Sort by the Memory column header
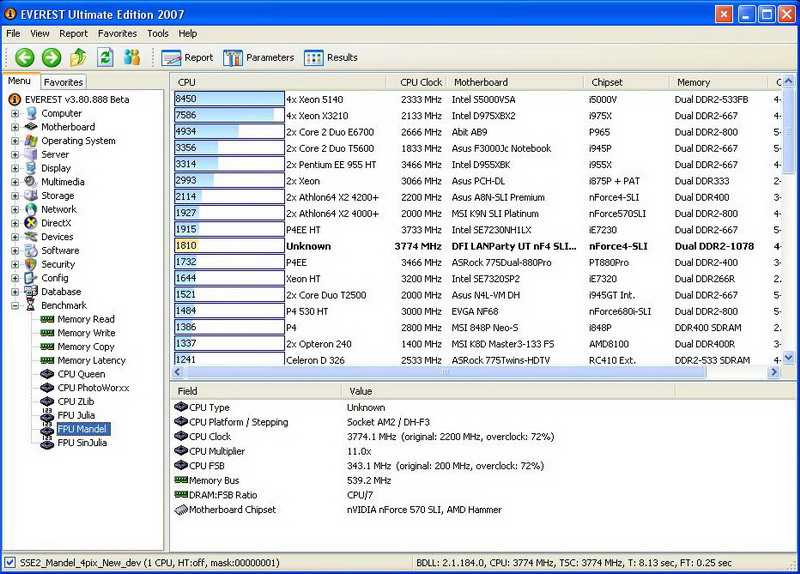This screenshot has height=574, width=800. (x=718, y=82)
